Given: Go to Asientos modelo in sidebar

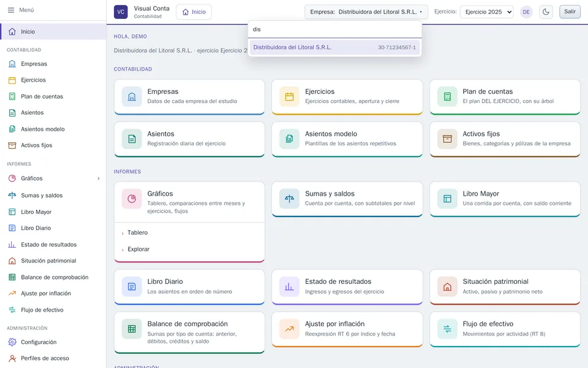Looking at the screenshot, I should (53, 129).
